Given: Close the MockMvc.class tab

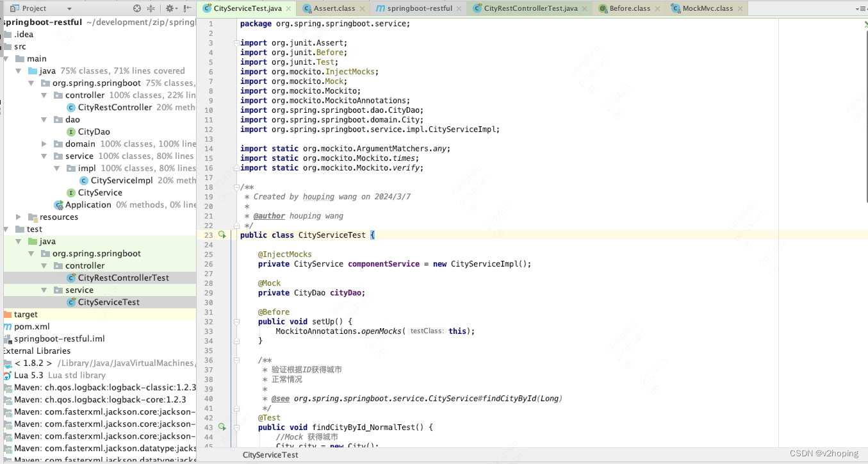Looking at the screenshot, I should click(x=739, y=9).
